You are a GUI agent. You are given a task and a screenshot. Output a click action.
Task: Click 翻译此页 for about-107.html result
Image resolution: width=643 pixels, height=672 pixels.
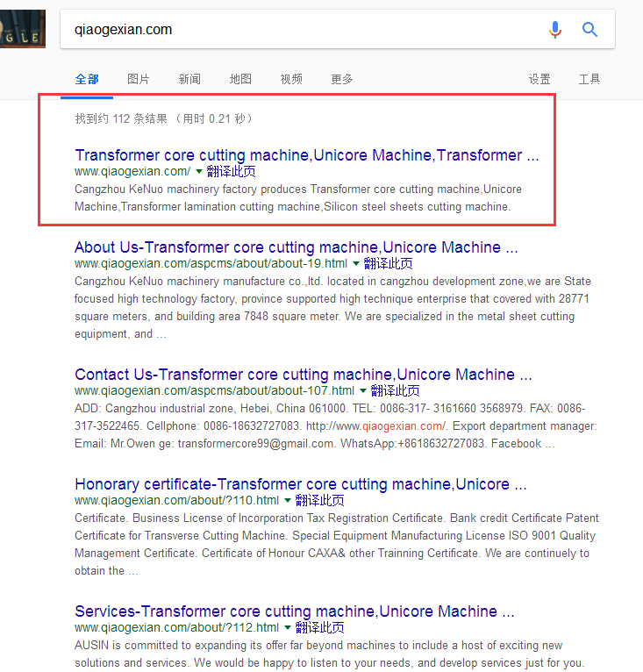(x=395, y=391)
